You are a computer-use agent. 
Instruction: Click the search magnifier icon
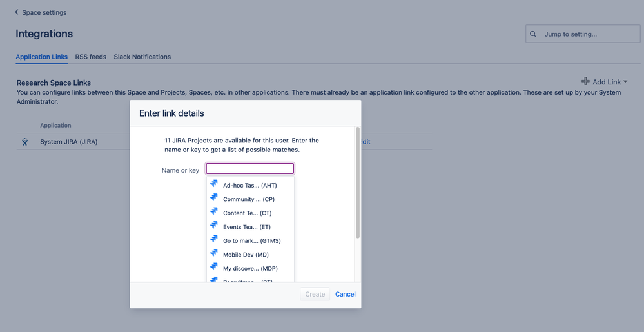[533, 34]
